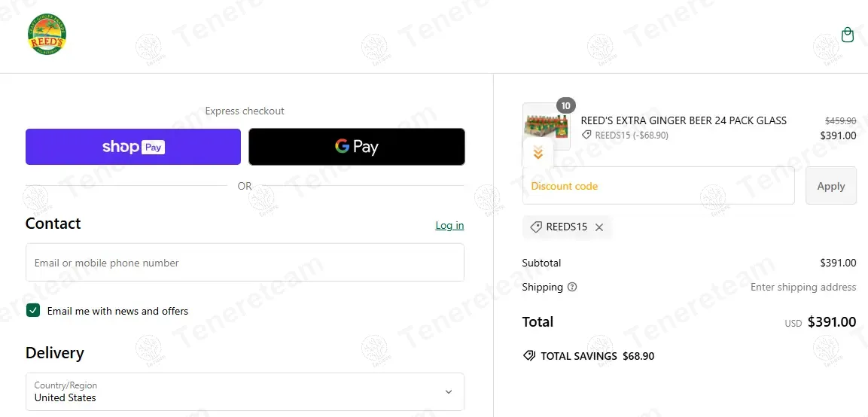Click the REEDS15 discount tag icon

coord(536,227)
